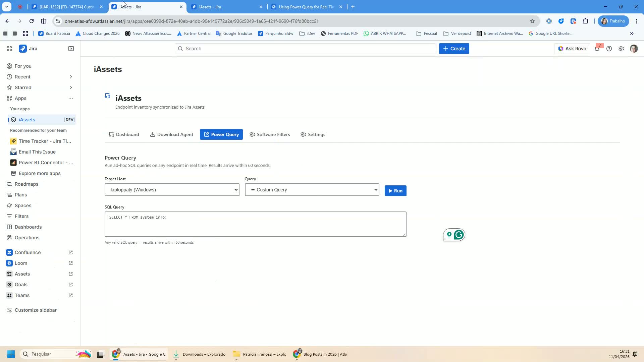
Task: Open the Partner Central bookmark
Action: click(194, 34)
